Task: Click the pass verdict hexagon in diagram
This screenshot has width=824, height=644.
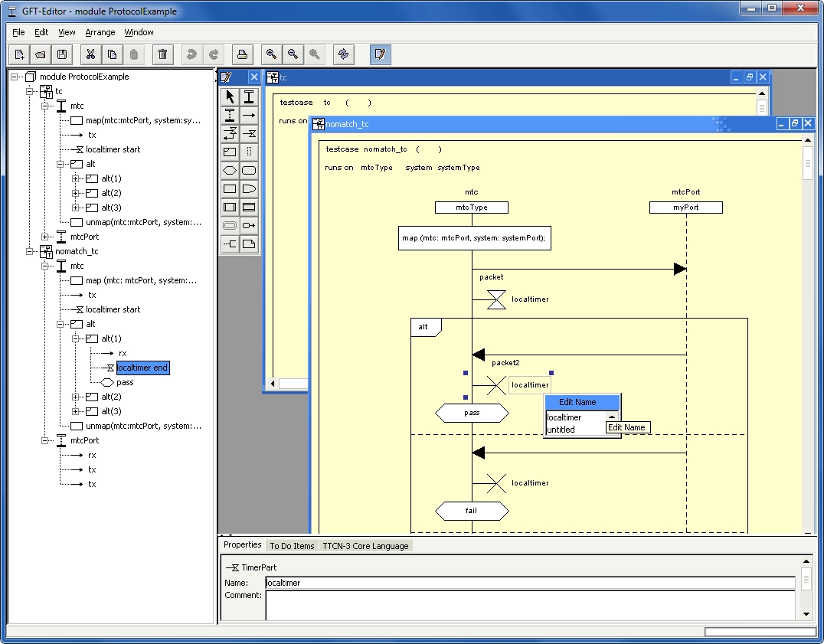Action: [472, 413]
